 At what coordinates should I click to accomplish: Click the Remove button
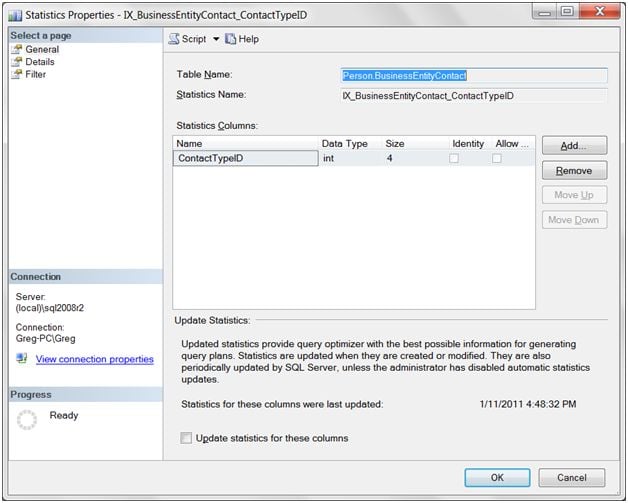point(574,171)
